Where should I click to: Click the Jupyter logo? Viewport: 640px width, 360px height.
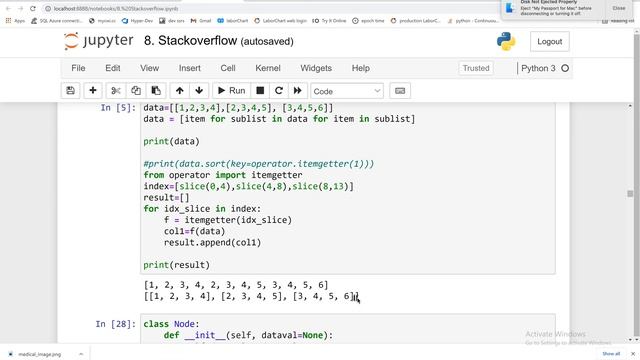tap(99, 41)
